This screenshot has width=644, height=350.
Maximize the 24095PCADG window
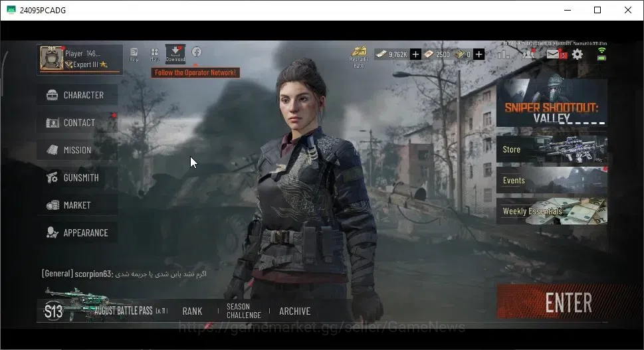(x=597, y=10)
